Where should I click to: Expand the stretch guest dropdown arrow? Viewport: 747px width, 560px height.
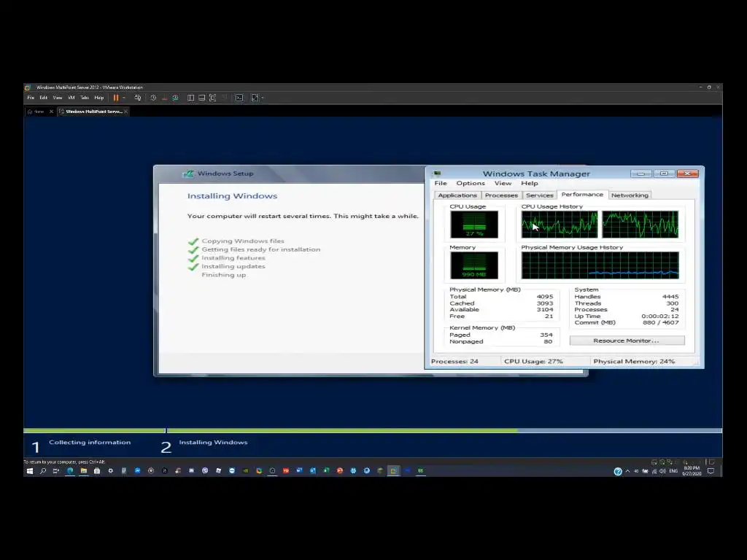pyautogui.click(x=263, y=98)
